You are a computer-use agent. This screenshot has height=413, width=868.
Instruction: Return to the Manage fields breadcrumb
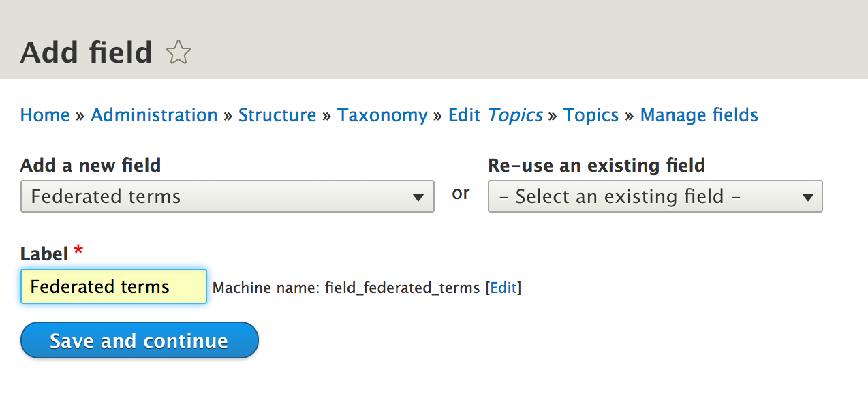click(x=699, y=115)
